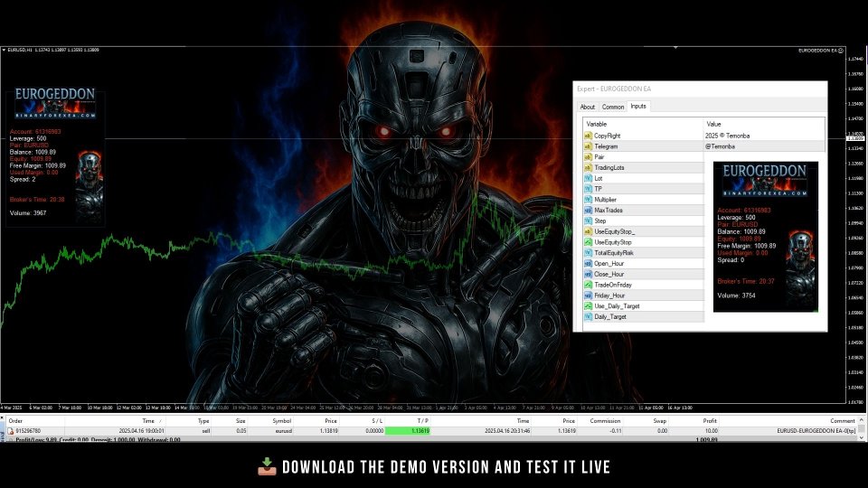868x488 pixels.
Task: Click the Close_Hour integer icon
Action: point(588,274)
